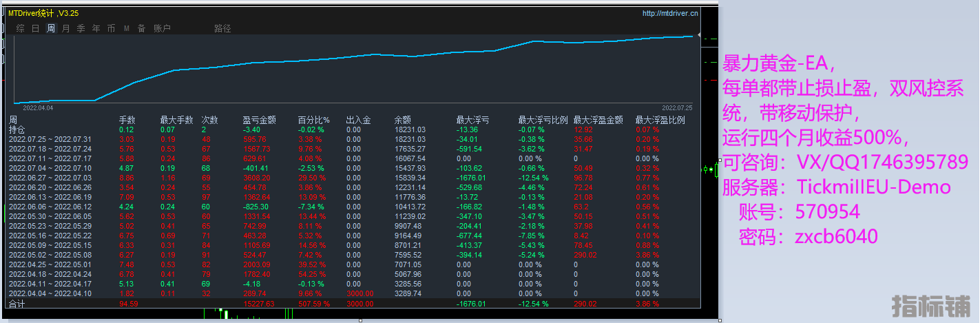The height and width of the screenshot is (323, 980).
Task: Open the 年 yearly statistics tab
Action: tap(96, 28)
